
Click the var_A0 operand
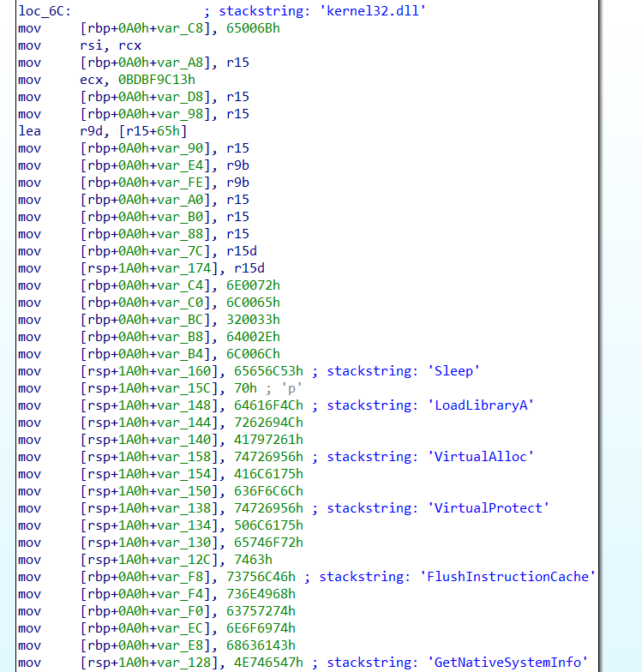click(180, 199)
